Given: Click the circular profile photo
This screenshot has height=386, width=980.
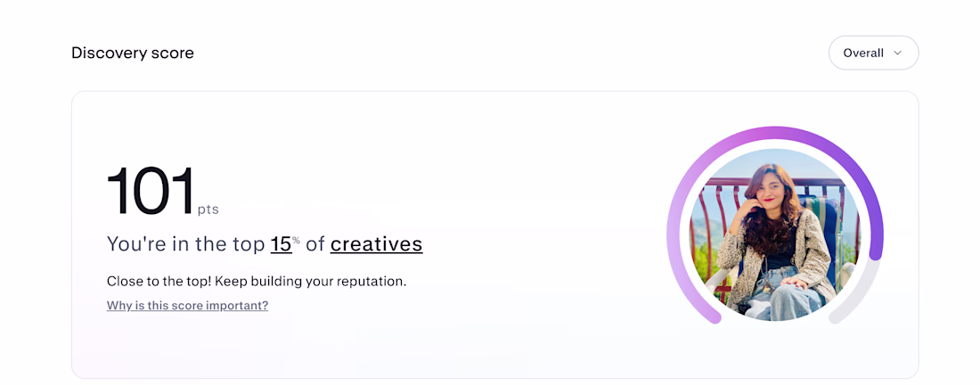Looking at the screenshot, I should point(775,234).
